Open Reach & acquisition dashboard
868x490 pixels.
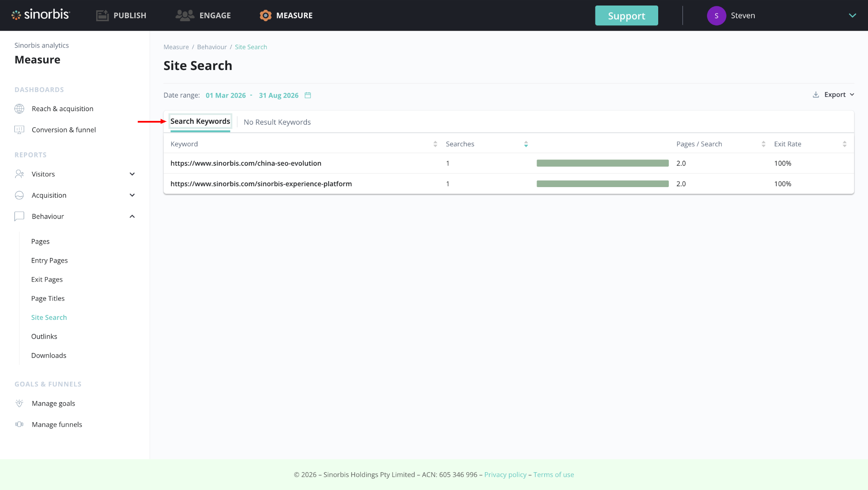(x=62, y=109)
